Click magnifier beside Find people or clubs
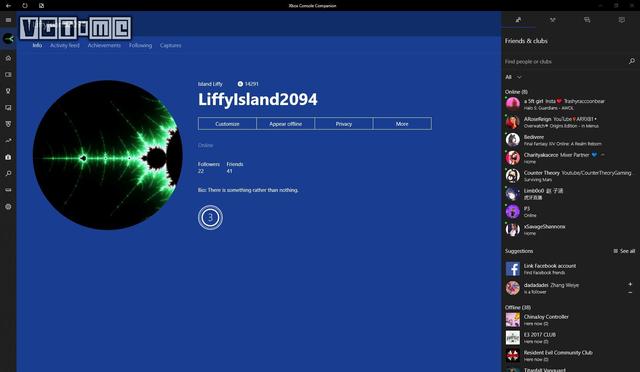Screen dimensions: 640x372 point(631,61)
